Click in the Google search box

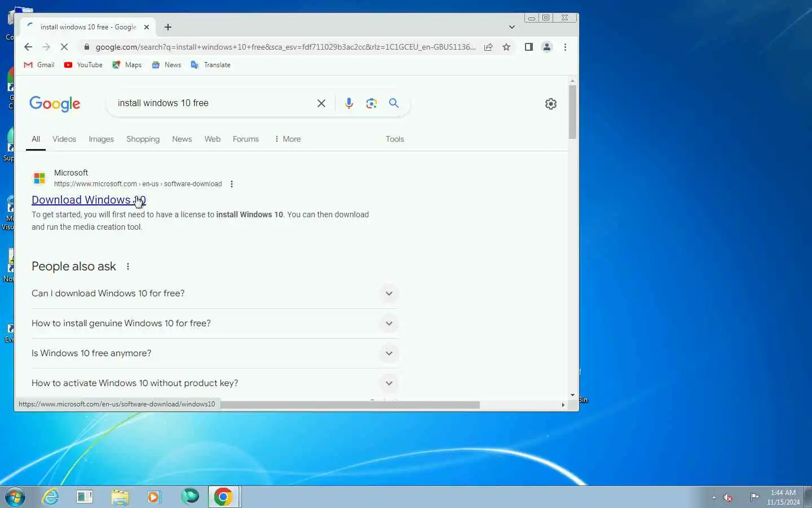211,103
